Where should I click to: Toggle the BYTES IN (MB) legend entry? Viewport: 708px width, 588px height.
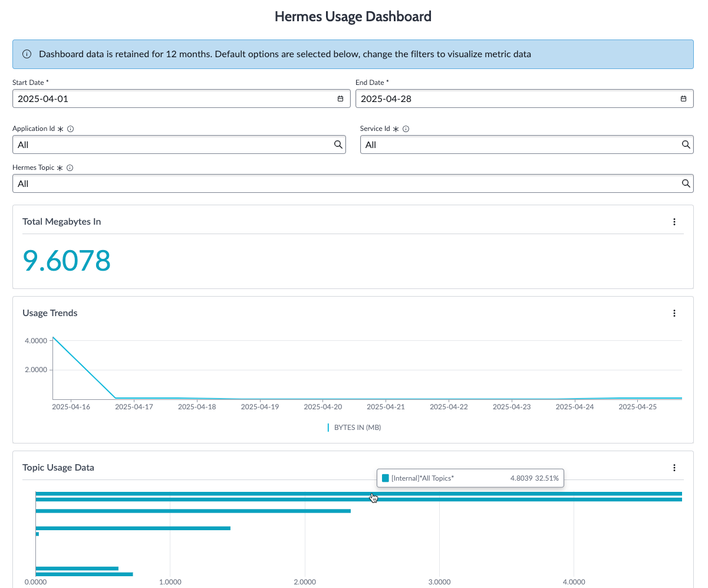[x=354, y=428]
